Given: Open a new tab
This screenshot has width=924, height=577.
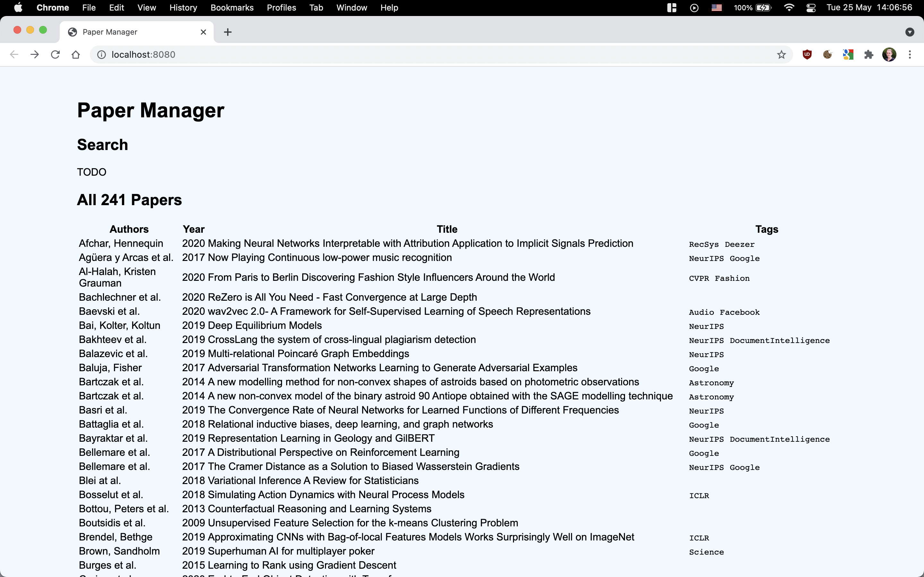Looking at the screenshot, I should [227, 32].
